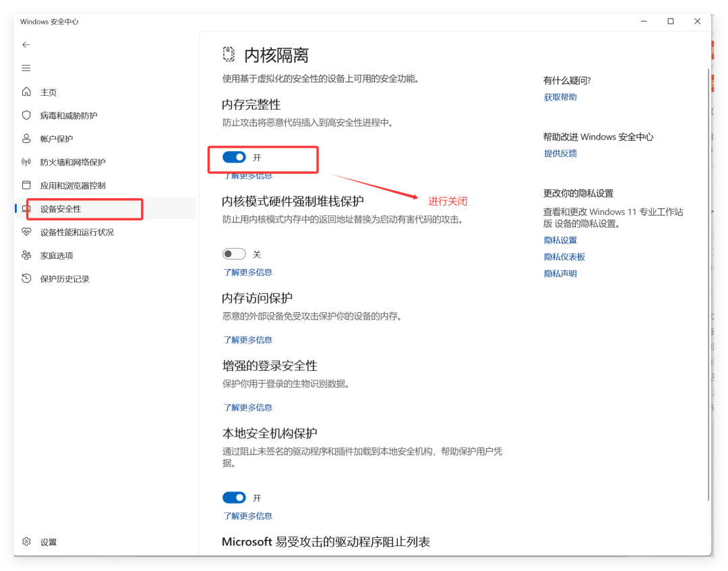Click the person icon for 帐户保护
728x571 pixels.
point(26,138)
